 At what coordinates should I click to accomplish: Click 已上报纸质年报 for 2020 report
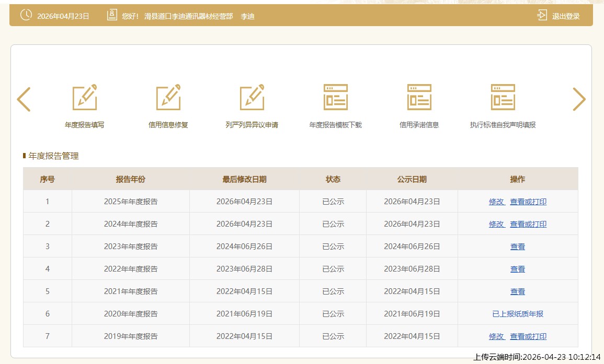coord(518,314)
